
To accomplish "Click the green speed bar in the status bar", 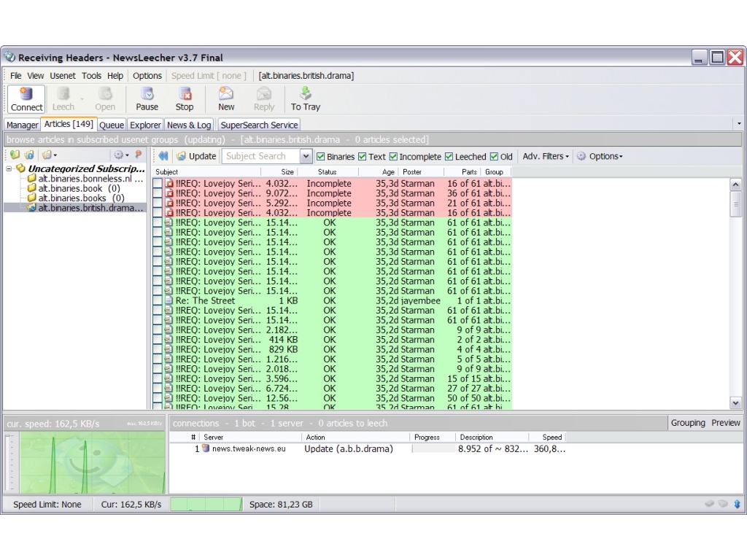I will tap(206, 504).
